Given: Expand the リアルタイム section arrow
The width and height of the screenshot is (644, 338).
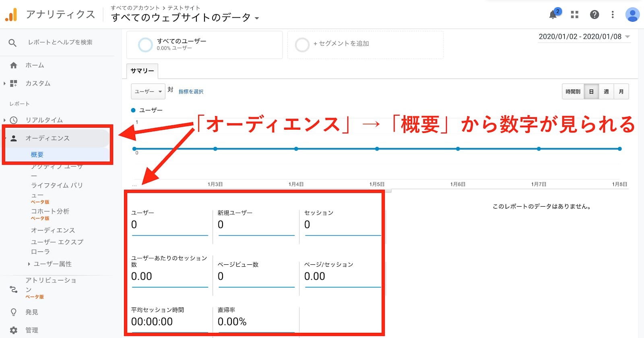Looking at the screenshot, I should click(x=4, y=120).
